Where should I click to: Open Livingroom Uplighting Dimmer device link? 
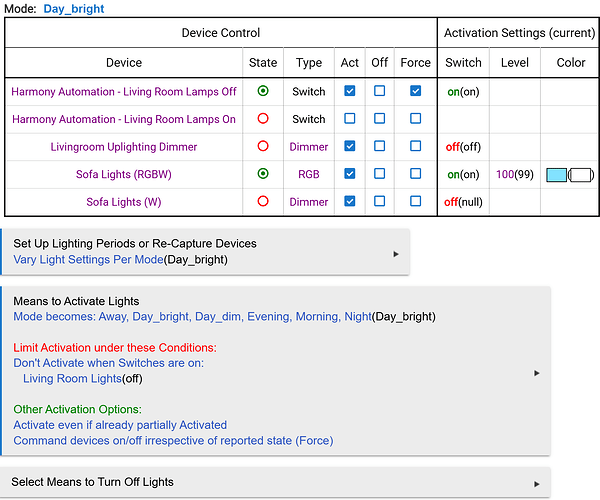(124, 147)
